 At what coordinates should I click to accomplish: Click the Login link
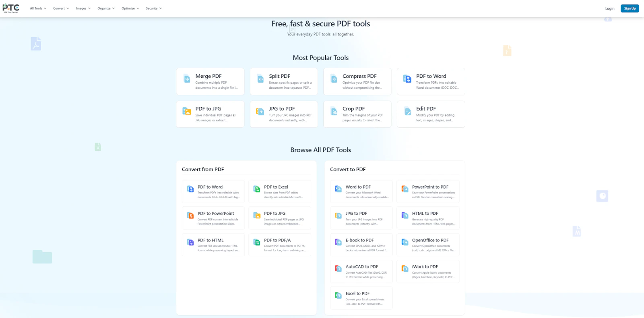pos(610,8)
